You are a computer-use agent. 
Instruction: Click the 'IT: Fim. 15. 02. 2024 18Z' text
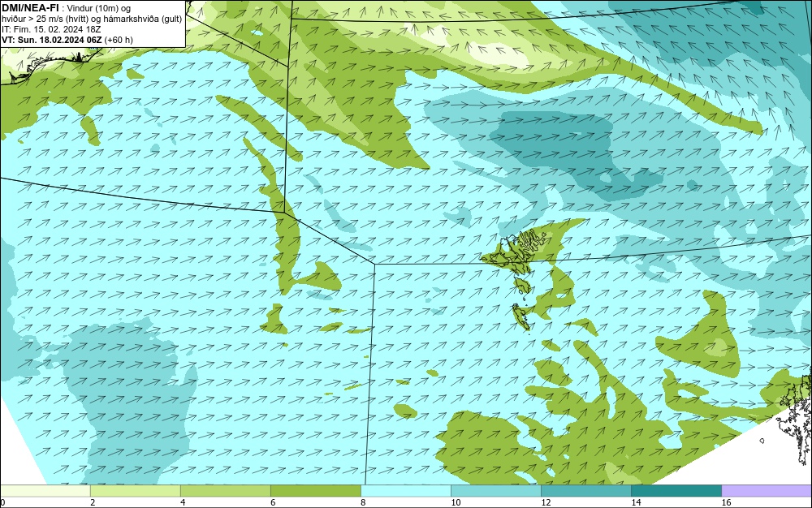pyautogui.click(x=50, y=29)
